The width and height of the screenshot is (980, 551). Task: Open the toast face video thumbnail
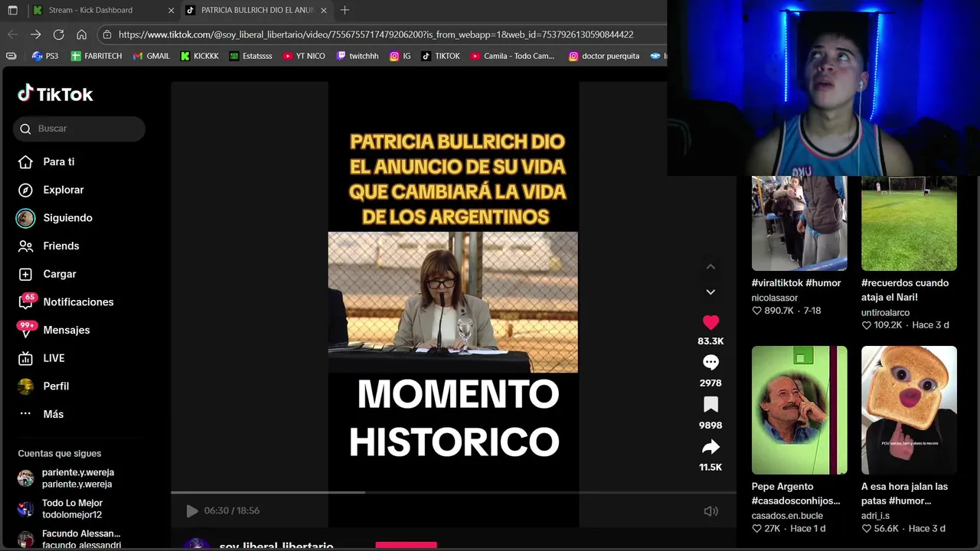point(909,409)
